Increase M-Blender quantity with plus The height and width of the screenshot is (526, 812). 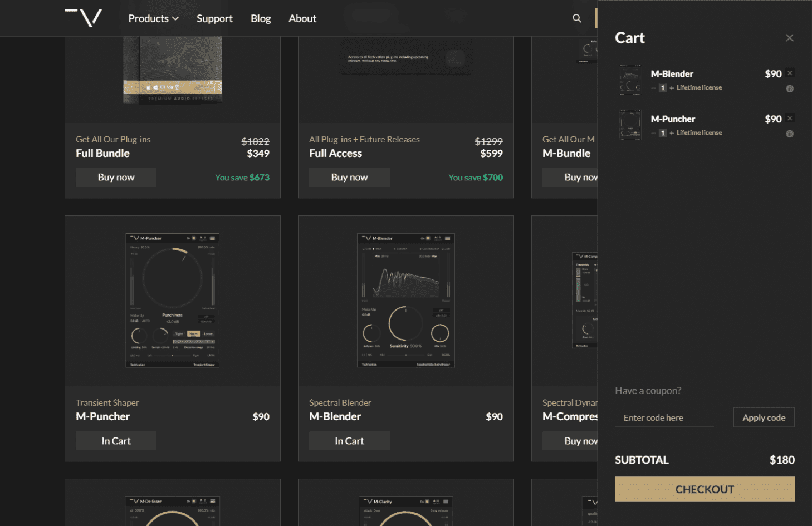pos(672,88)
